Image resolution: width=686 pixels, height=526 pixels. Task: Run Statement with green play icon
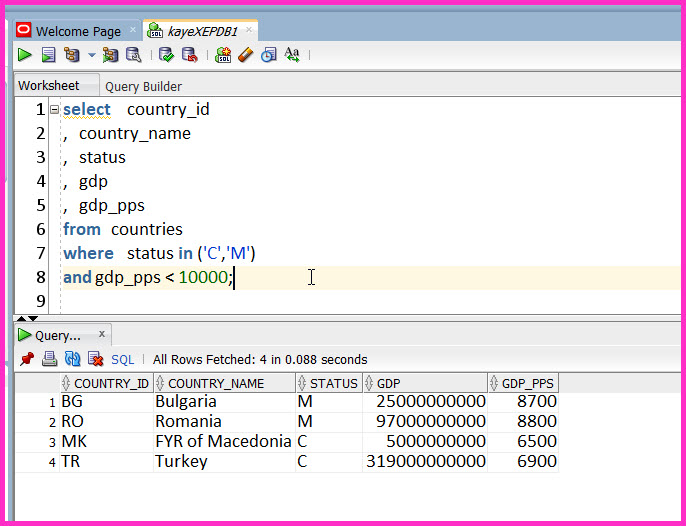24,55
